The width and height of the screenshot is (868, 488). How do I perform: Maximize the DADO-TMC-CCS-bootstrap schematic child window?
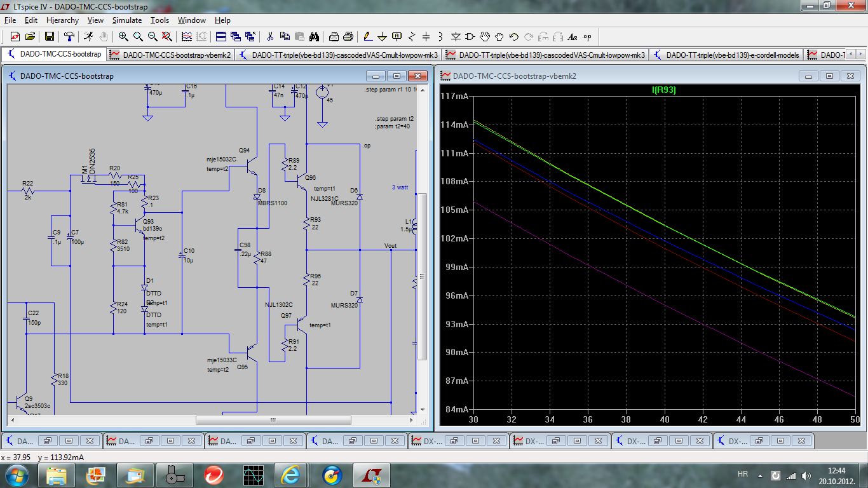point(395,76)
